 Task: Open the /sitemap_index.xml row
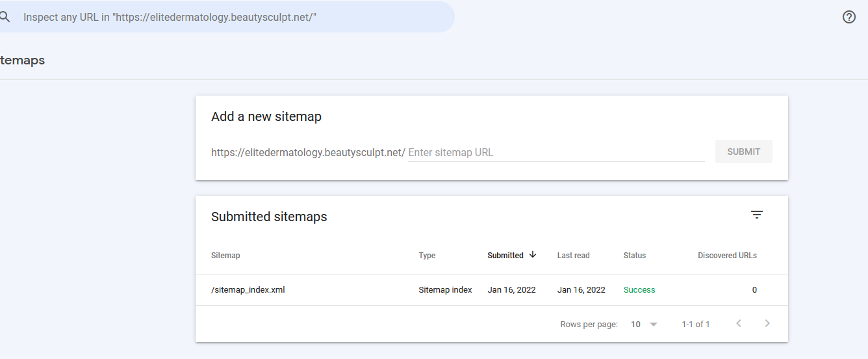(492, 290)
